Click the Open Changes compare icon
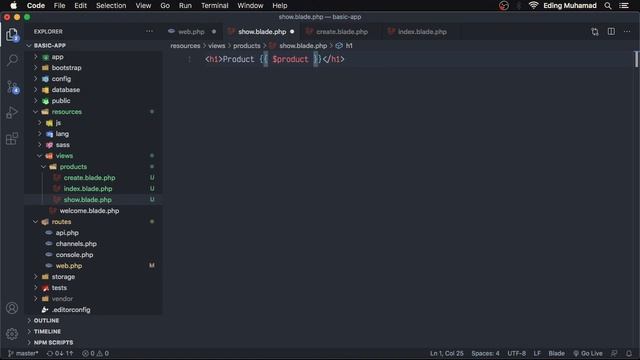 [595, 32]
